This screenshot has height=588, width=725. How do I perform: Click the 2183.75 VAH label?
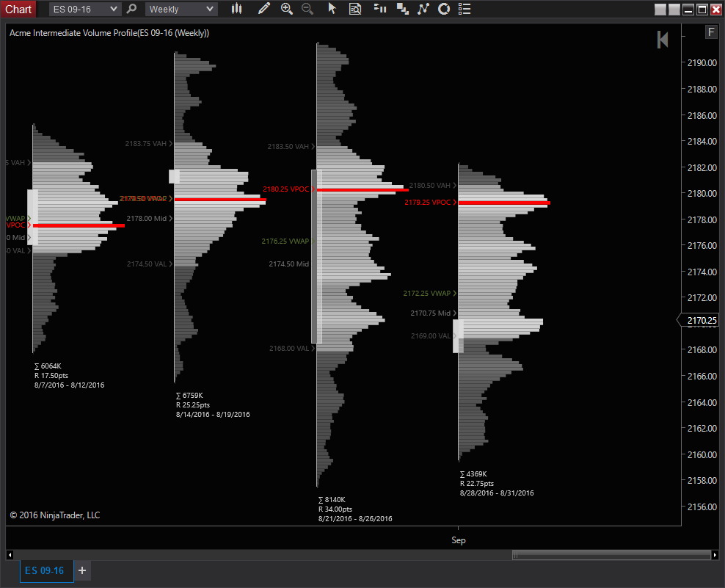point(145,144)
